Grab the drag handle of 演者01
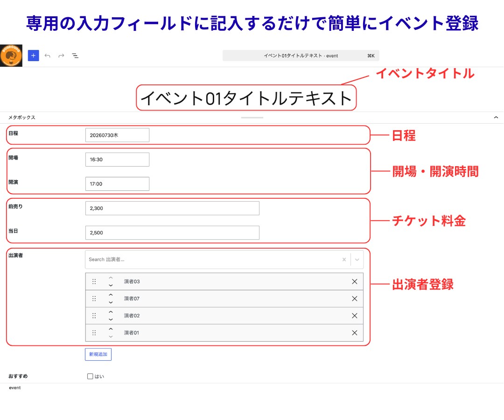The image size is (504, 420). [x=94, y=333]
